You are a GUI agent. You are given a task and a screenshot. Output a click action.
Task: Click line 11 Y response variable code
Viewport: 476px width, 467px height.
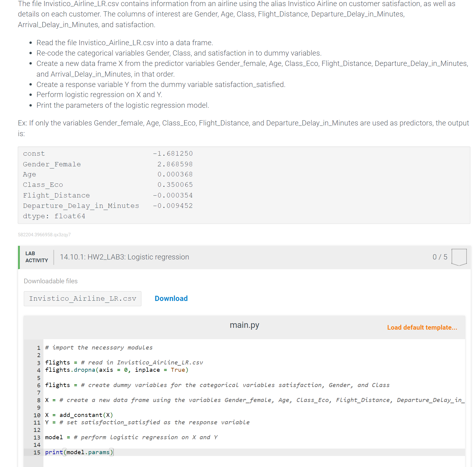[x=147, y=422]
